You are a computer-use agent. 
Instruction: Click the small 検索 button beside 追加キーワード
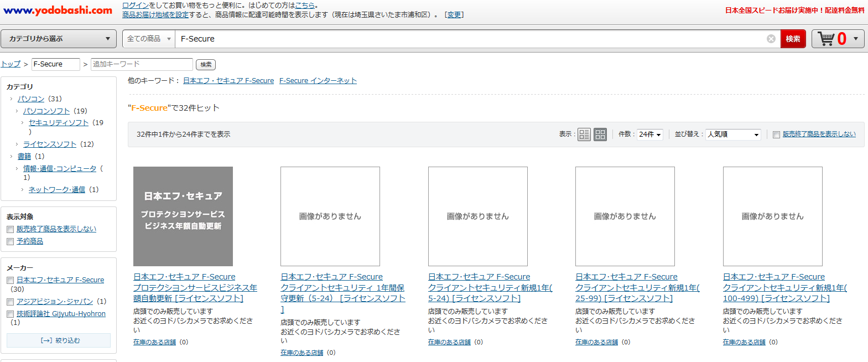[x=206, y=65]
